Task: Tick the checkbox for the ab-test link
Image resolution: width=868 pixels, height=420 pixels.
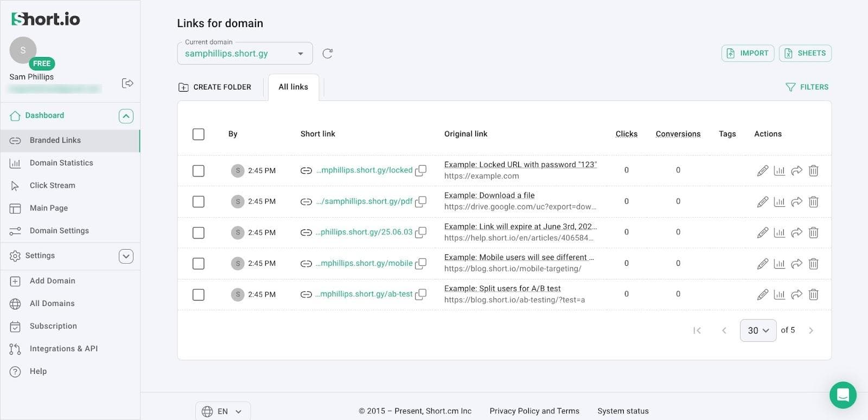Action: tap(199, 294)
